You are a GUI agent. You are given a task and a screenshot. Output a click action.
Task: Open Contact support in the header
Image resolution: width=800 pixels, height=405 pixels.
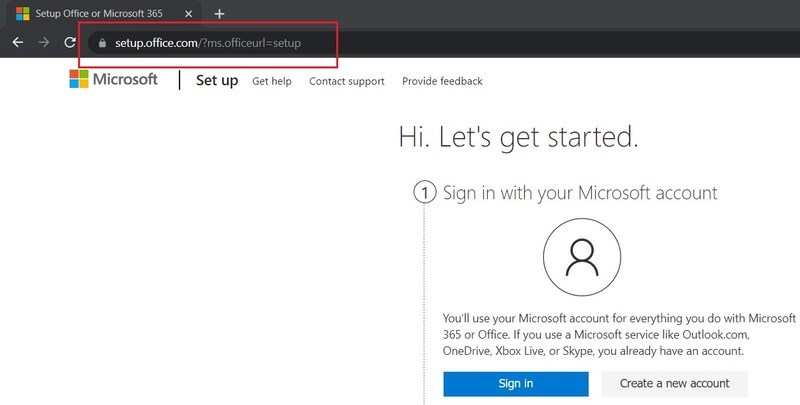pyautogui.click(x=346, y=81)
